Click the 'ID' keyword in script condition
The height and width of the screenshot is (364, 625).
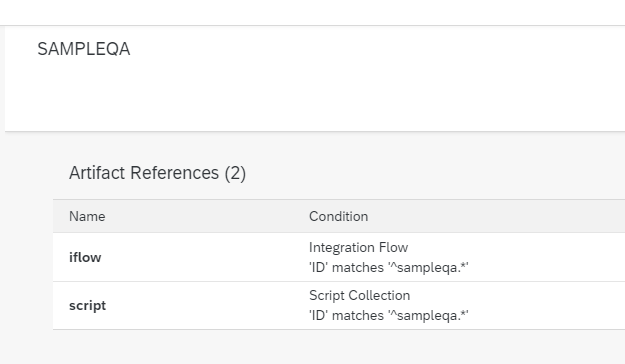[x=318, y=315]
